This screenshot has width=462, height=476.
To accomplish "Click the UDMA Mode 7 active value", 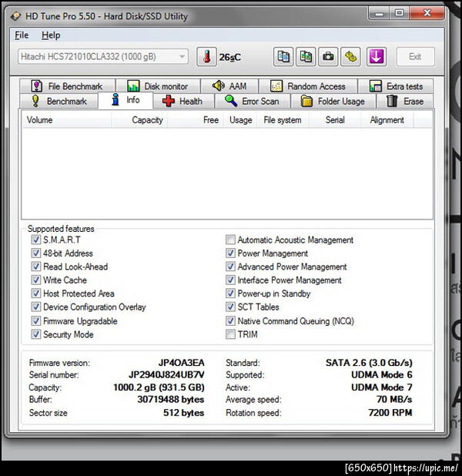I will pyautogui.click(x=382, y=387).
